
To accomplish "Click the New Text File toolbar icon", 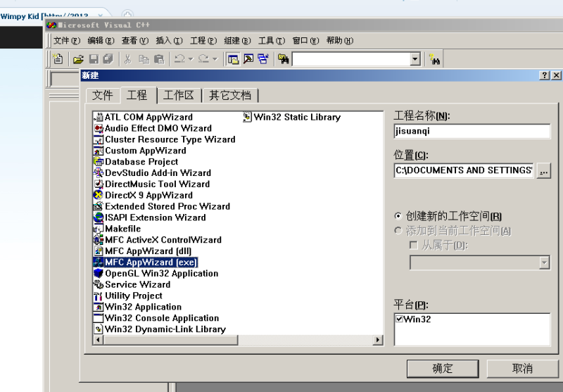I will pos(58,59).
